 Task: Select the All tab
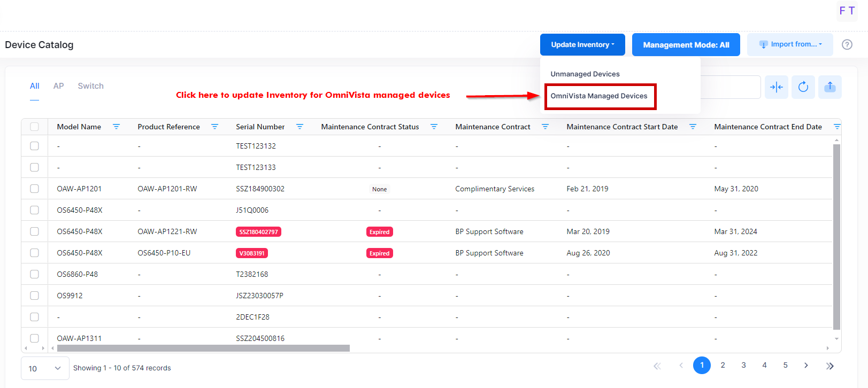click(x=35, y=86)
